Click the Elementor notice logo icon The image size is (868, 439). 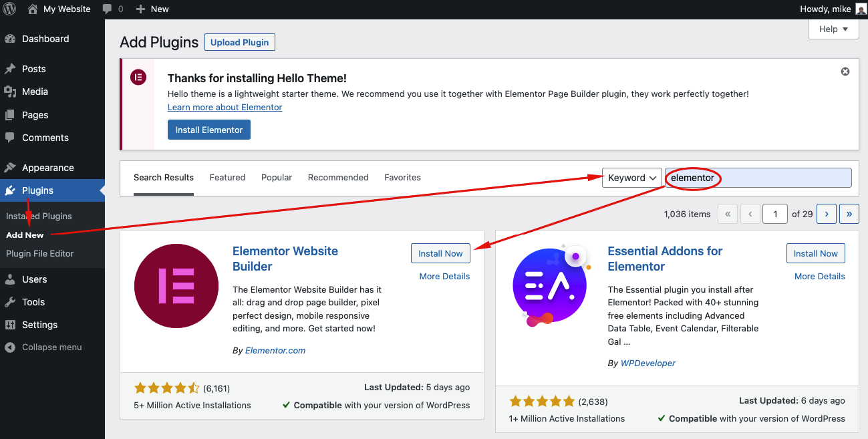click(138, 77)
